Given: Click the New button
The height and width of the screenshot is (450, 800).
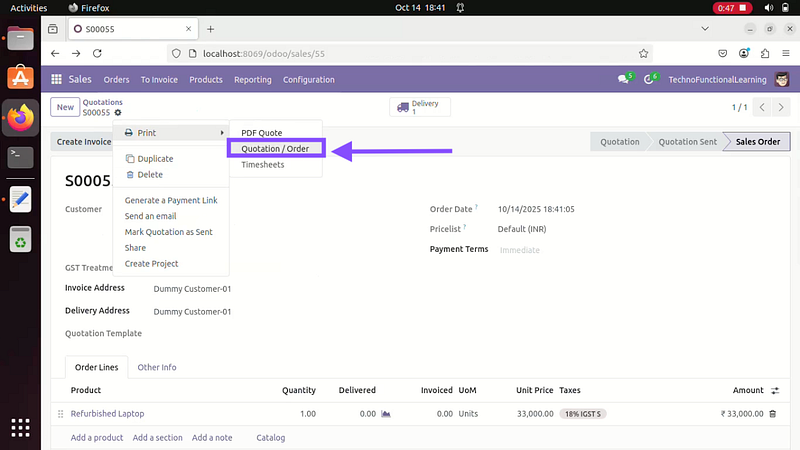Looking at the screenshot, I should click(x=65, y=107).
